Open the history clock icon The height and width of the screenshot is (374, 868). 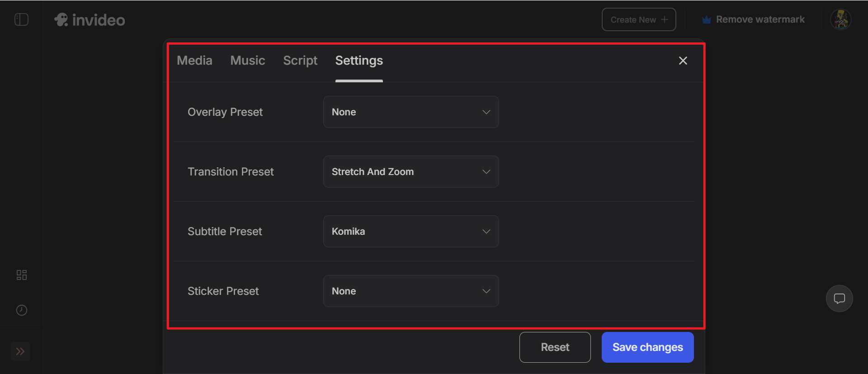point(21,310)
